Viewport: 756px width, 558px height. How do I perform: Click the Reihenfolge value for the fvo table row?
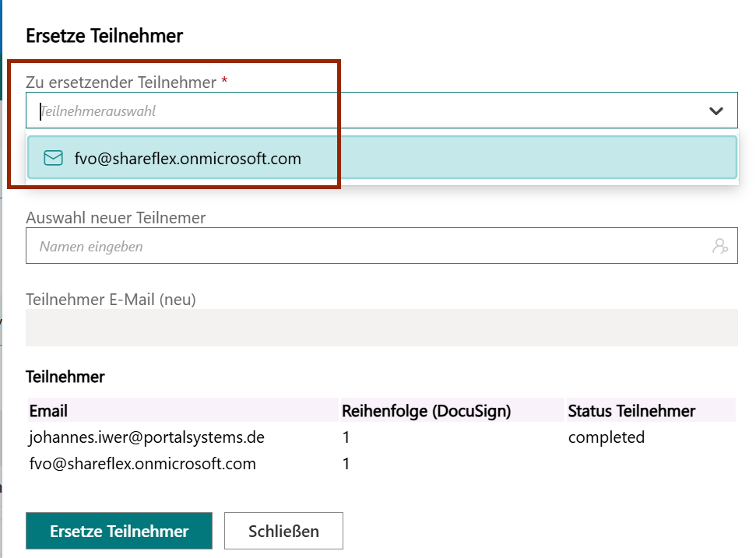point(346,464)
